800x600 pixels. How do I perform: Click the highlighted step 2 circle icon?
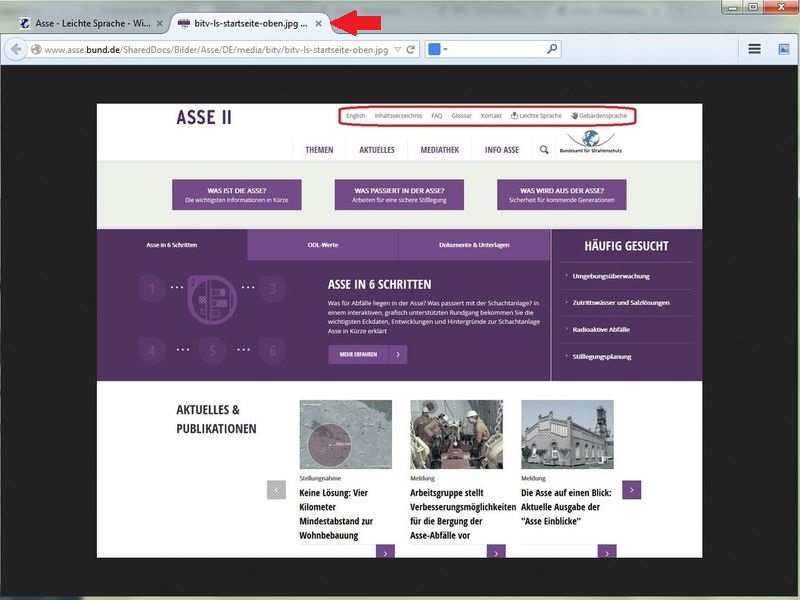(x=212, y=300)
